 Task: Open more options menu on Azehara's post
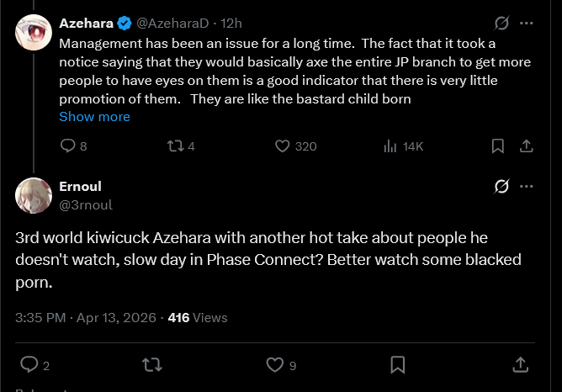(527, 23)
